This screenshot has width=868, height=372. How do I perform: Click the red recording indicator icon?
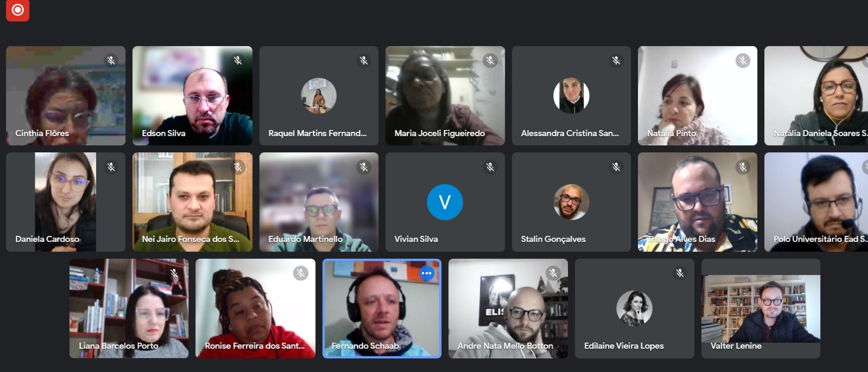(x=17, y=10)
